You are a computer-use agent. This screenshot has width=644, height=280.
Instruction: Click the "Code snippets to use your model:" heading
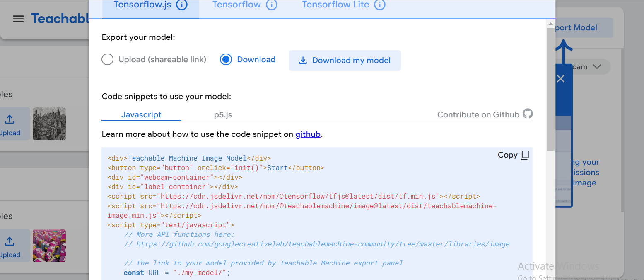coord(166,97)
